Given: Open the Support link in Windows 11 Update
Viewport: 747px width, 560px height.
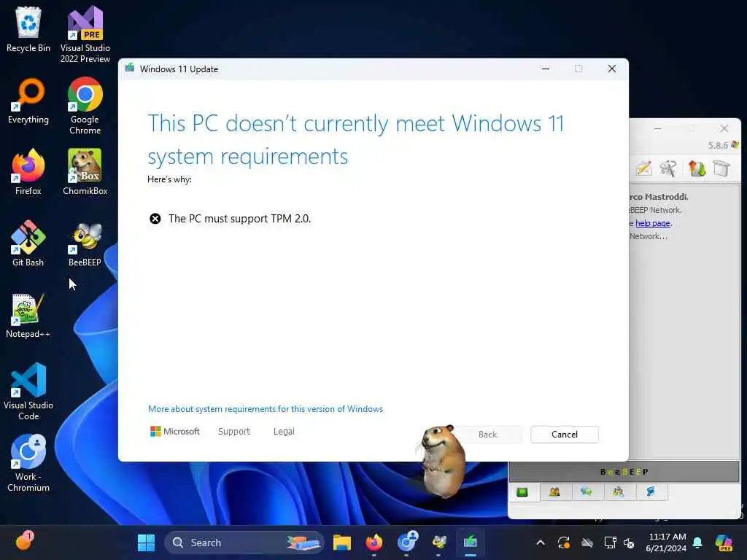Looking at the screenshot, I should (234, 432).
